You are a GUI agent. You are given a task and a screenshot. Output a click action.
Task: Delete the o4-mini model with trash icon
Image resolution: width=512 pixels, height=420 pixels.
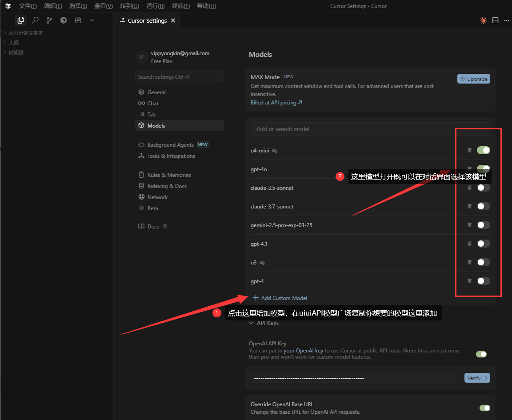(469, 150)
